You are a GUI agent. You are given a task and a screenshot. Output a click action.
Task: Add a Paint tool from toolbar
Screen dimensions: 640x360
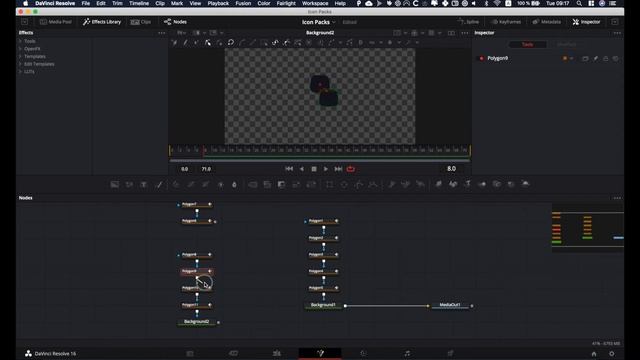[x=159, y=184]
